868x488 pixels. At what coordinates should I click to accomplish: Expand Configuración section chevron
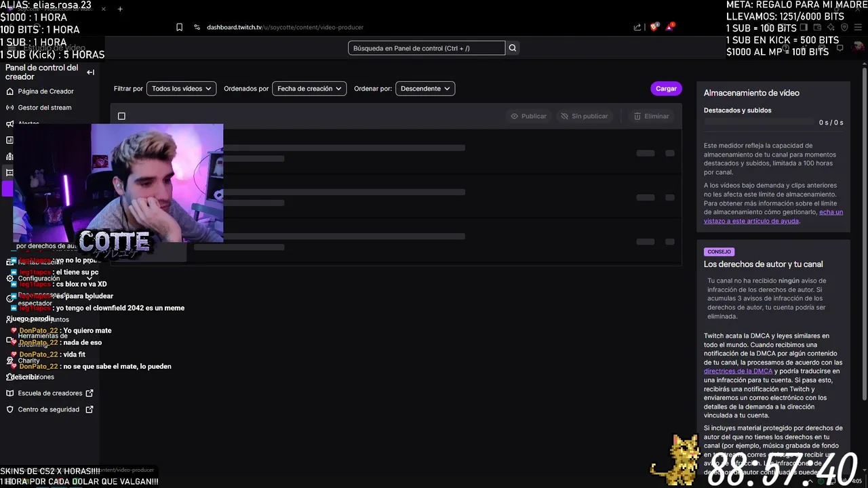[x=90, y=278]
